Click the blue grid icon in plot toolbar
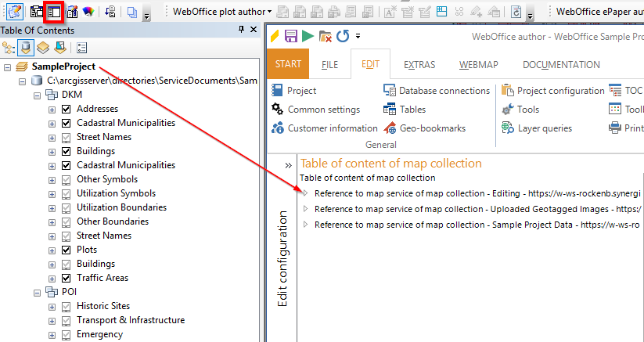The image size is (644, 342). tap(441, 12)
